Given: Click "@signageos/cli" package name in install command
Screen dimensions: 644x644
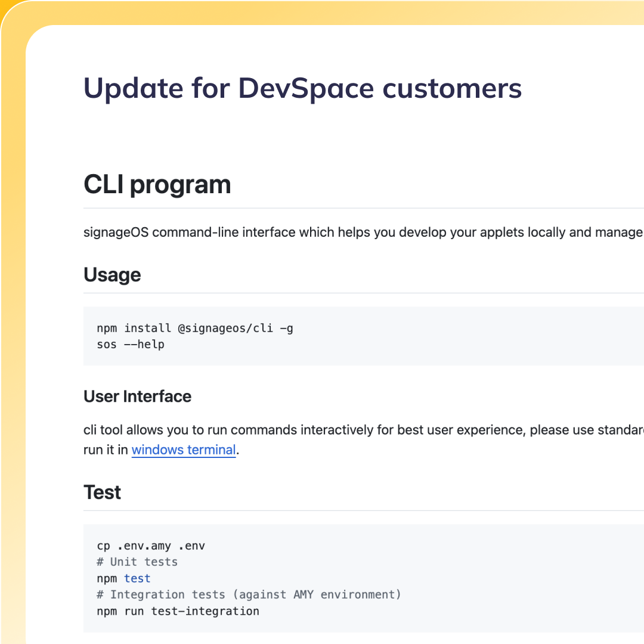Looking at the screenshot, I should click(x=225, y=328).
